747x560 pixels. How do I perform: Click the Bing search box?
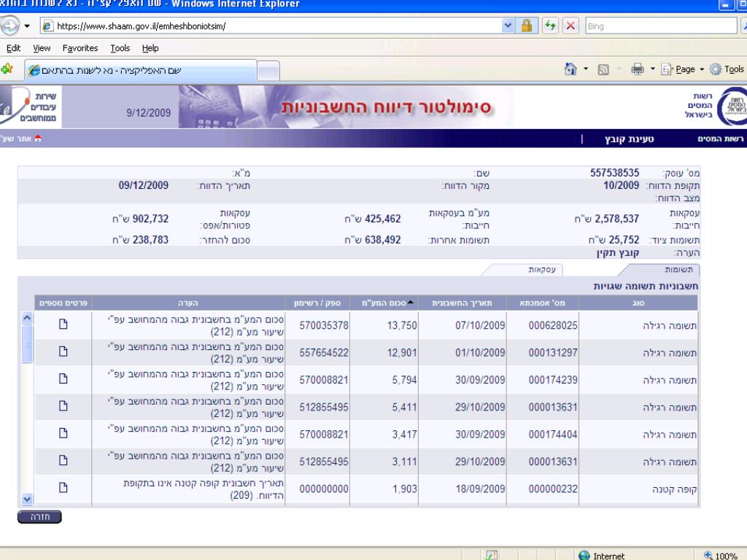pyautogui.click(x=661, y=26)
